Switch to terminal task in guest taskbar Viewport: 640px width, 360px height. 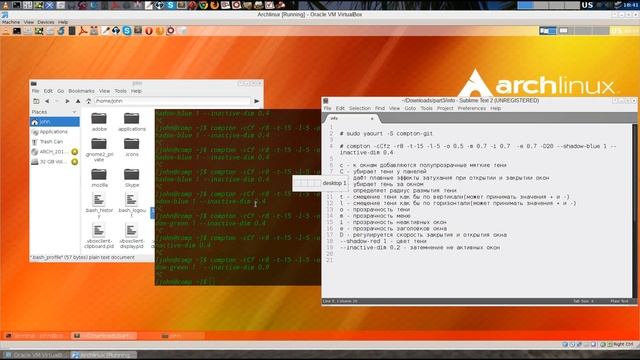36,336
